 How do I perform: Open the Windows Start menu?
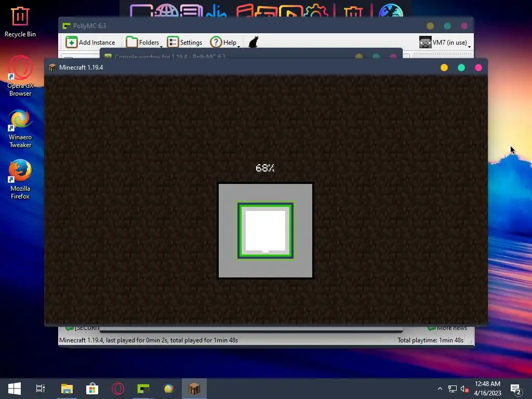click(14, 389)
